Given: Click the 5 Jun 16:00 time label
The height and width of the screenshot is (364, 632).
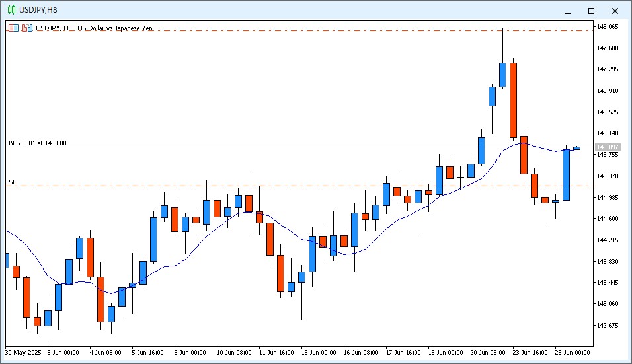Looking at the screenshot, I should [147, 353].
